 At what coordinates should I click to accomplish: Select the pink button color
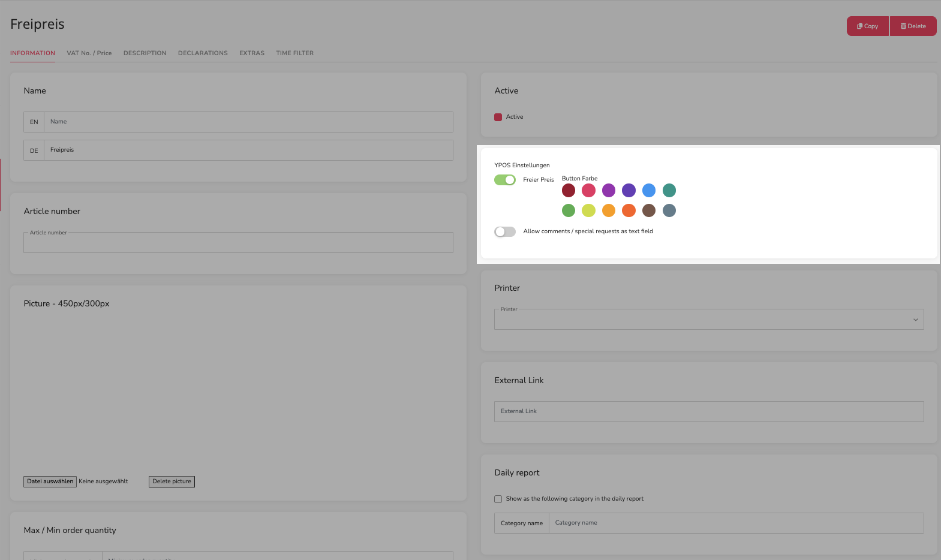[x=589, y=191]
